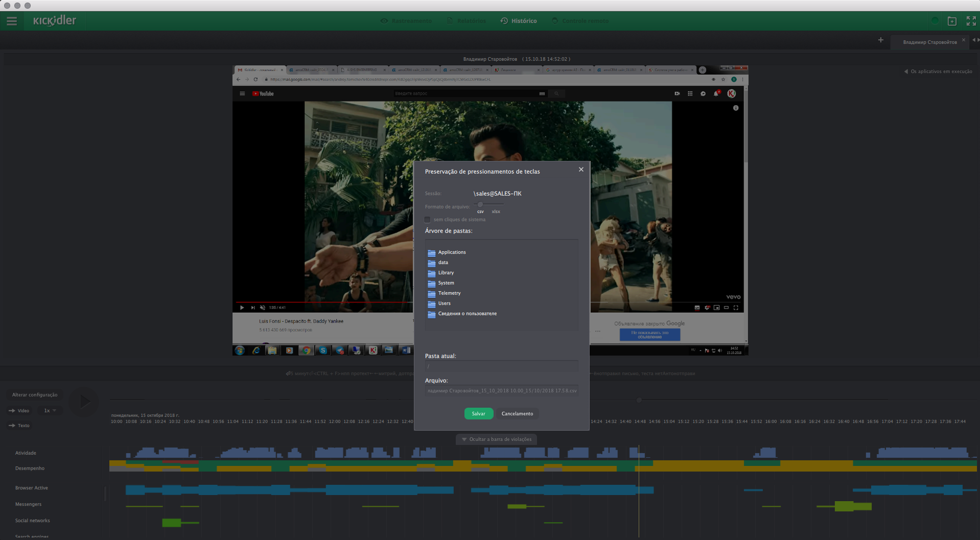Click the Arquivo file name field
The image size is (980, 540).
(501, 391)
